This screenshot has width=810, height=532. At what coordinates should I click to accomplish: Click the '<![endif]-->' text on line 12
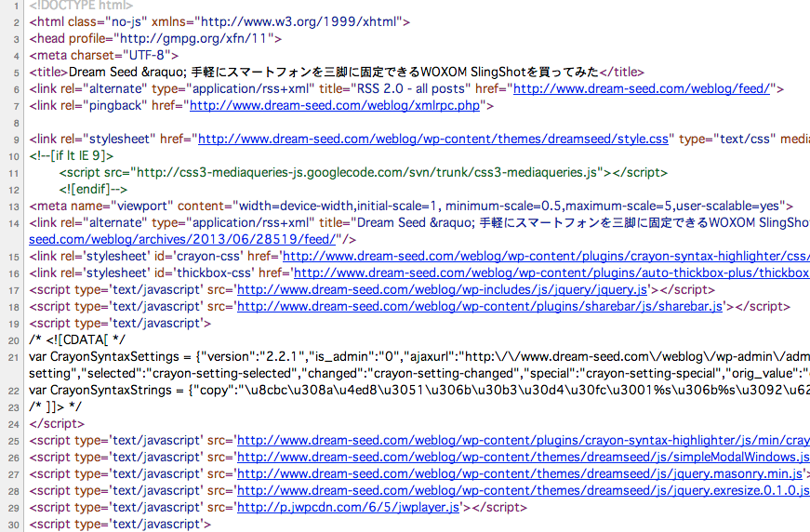tap(93, 189)
